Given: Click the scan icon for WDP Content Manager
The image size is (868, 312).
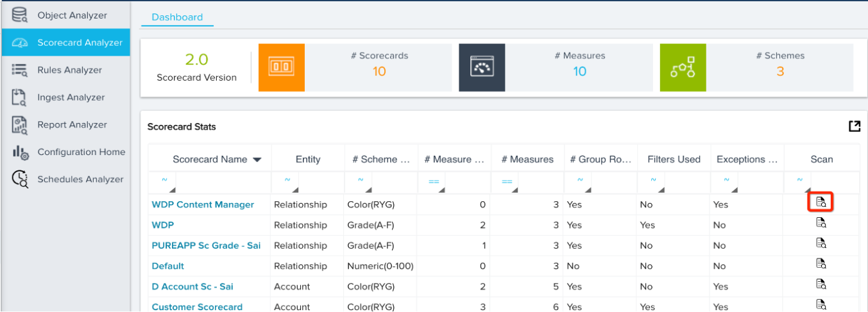Looking at the screenshot, I should (821, 202).
